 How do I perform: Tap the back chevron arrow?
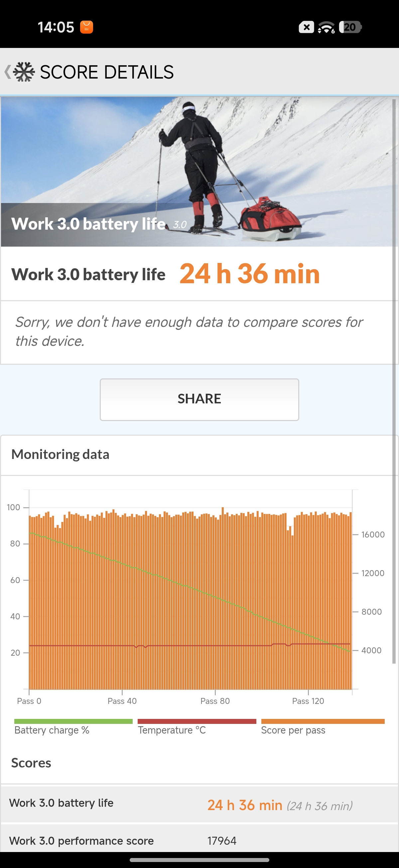[x=7, y=72]
